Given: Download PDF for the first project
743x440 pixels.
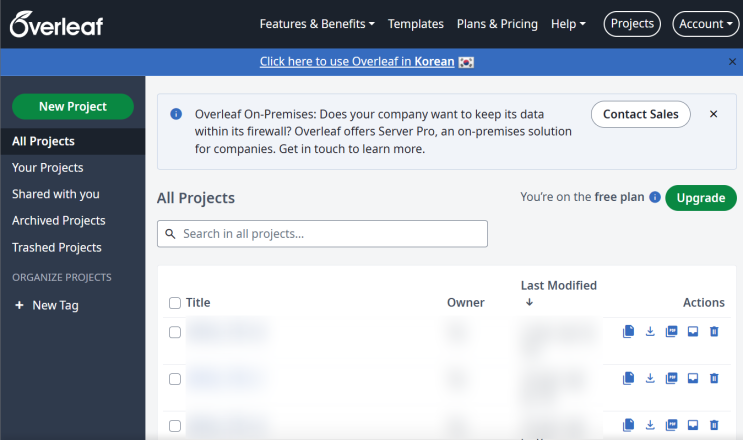Looking at the screenshot, I should point(671,332).
